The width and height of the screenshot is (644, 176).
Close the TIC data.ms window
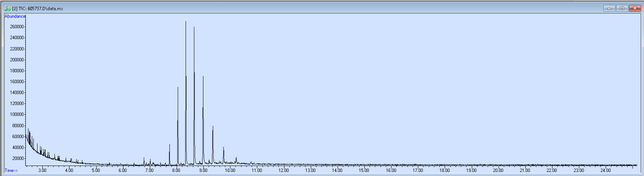pos(635,8)
